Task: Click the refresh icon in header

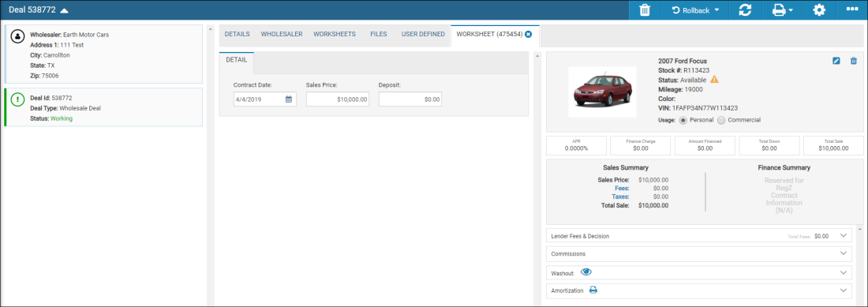Action: [745, 10]
